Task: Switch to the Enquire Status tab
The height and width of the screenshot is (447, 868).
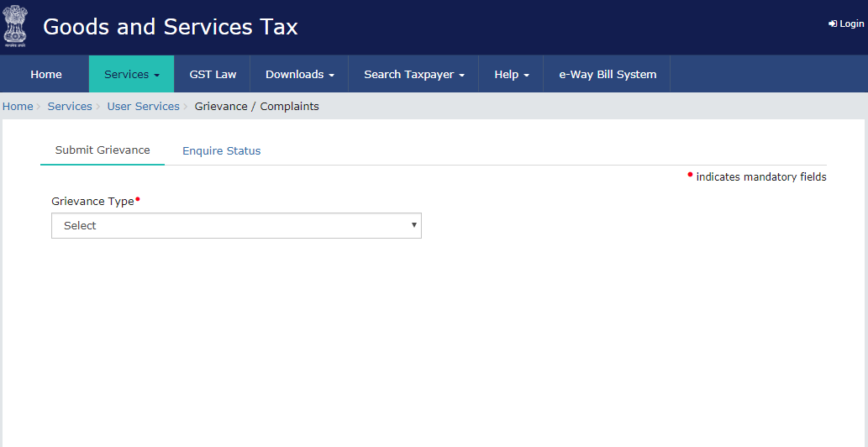Action: 222,150
